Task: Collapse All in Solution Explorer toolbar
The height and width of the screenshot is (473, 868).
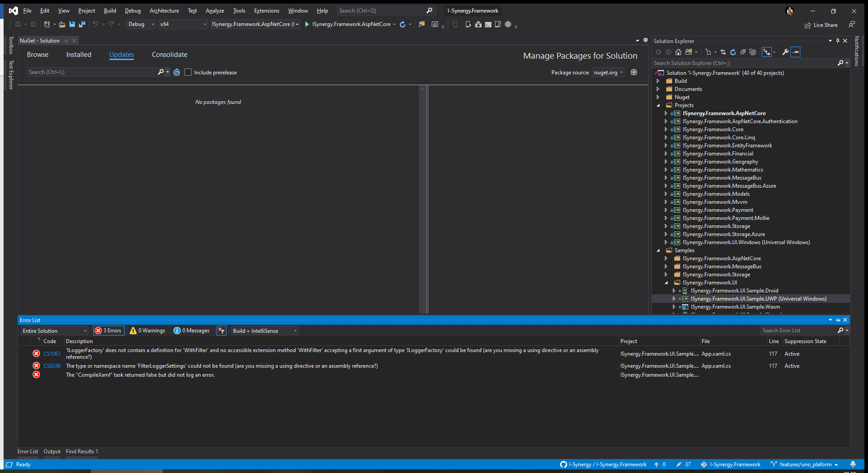Action: 743,52
